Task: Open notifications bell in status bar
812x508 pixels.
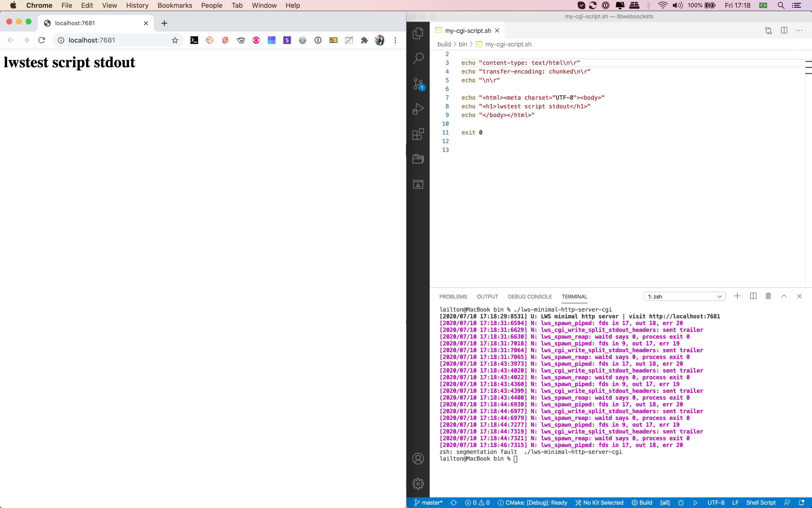Action: pos(802,503)
